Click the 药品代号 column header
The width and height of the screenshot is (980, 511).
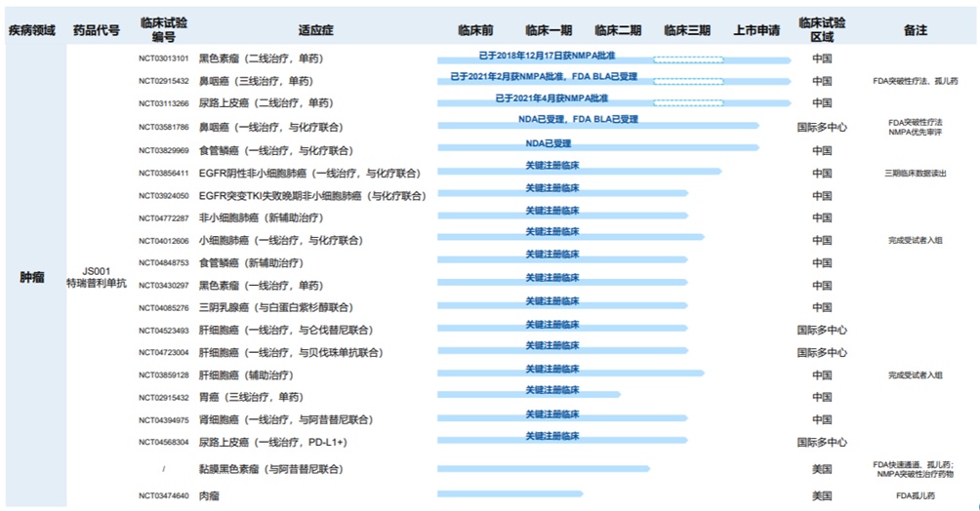(x=97, y=30)
